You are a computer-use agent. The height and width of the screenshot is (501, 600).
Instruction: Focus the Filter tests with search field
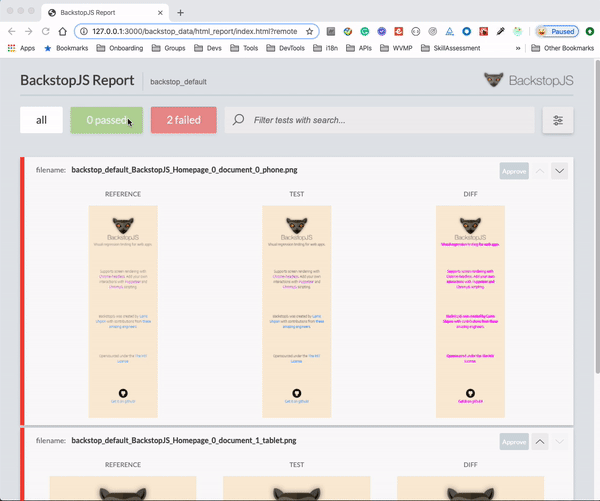tap(380, 120)
